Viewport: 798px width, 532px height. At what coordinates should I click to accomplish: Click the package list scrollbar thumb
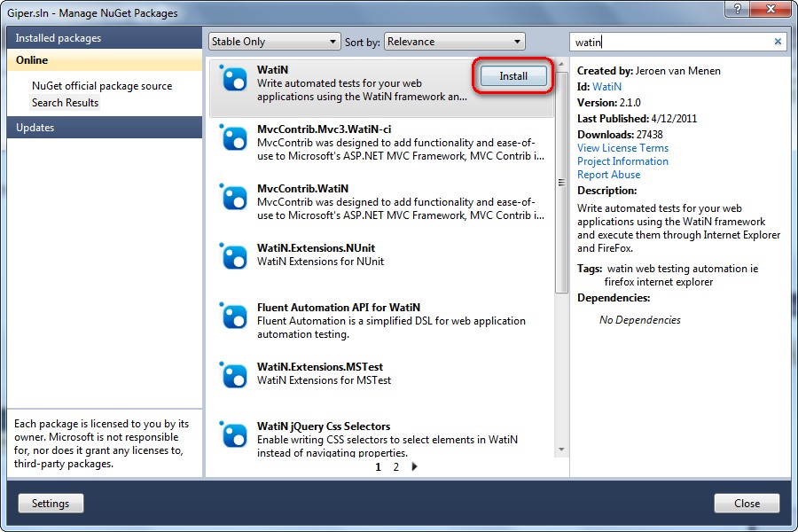point(561,183)
